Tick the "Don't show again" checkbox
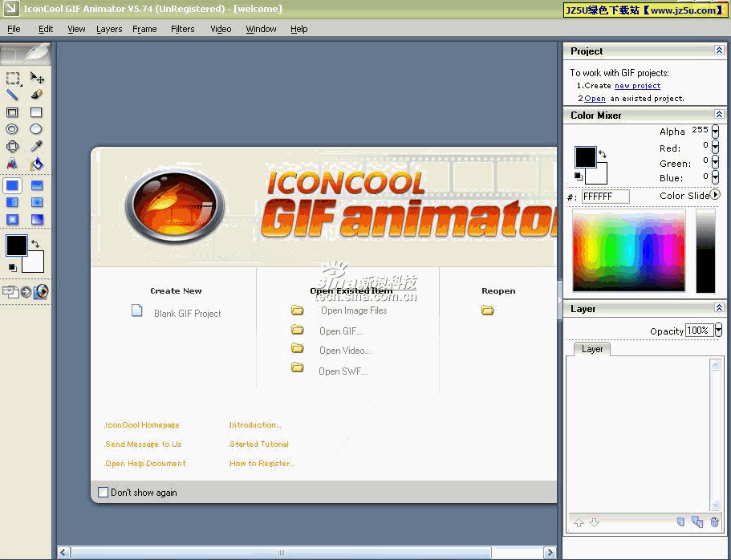Screen dimensions: 731x560 [103, 493]
